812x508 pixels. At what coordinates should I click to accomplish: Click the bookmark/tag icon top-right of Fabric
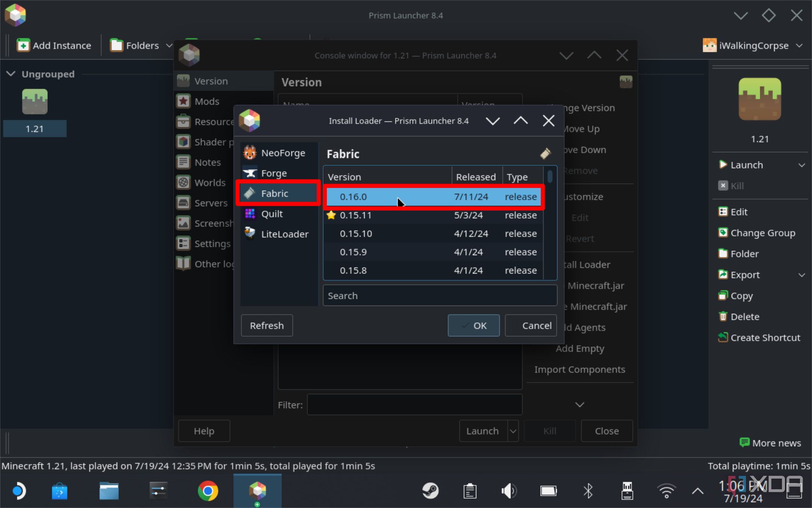[544, 153]
